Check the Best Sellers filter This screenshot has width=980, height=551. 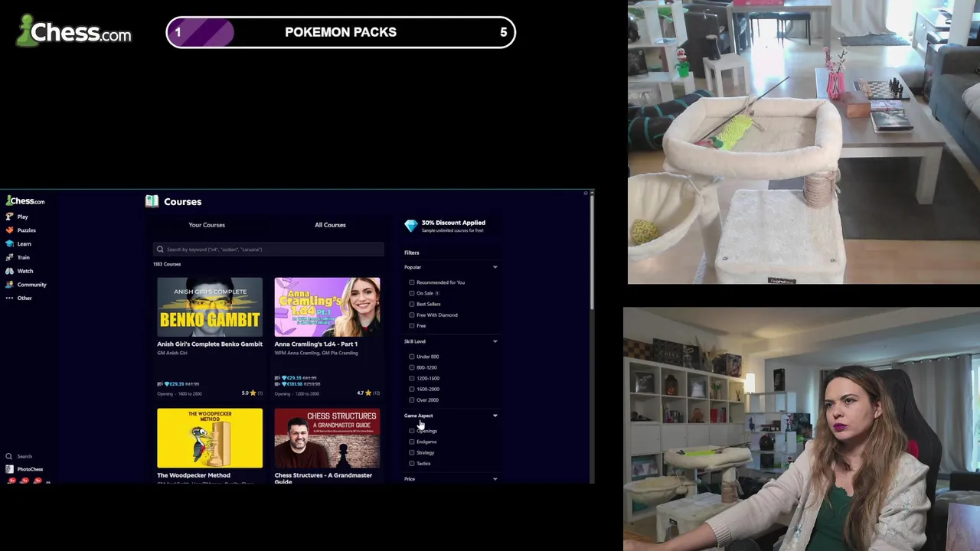412,304
